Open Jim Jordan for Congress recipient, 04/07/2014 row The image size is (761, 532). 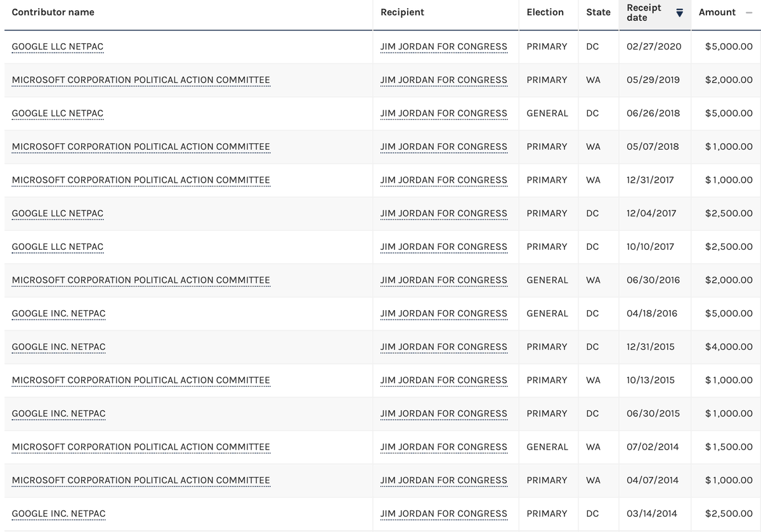[x=444, y=481]
